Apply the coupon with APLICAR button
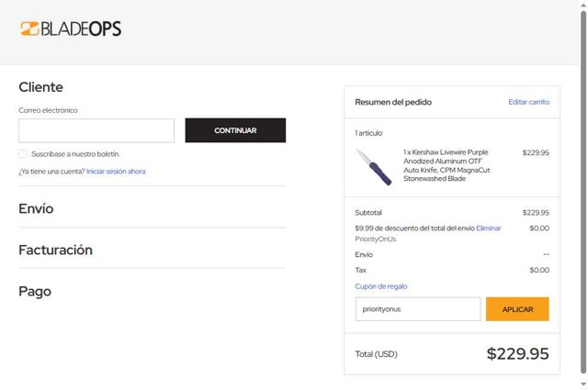The height and width of the screenshot is (390, 588). coord(517,309)
